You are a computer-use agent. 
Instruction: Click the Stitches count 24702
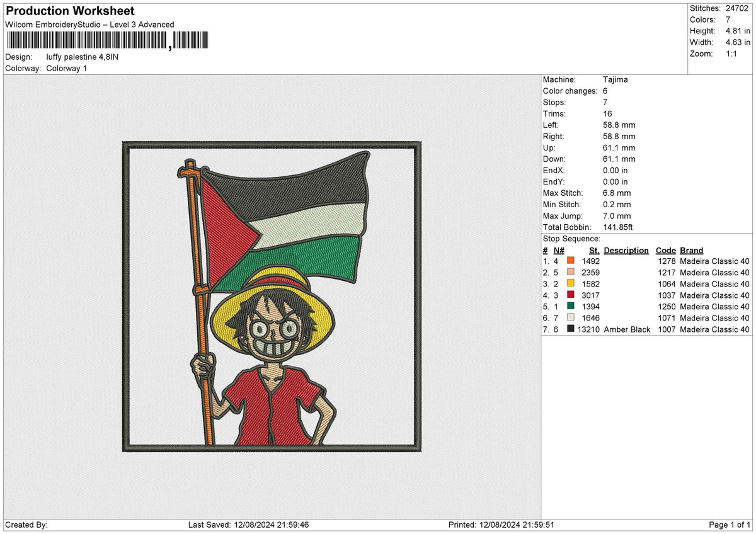pyautogui.click(x=738, y=8)
